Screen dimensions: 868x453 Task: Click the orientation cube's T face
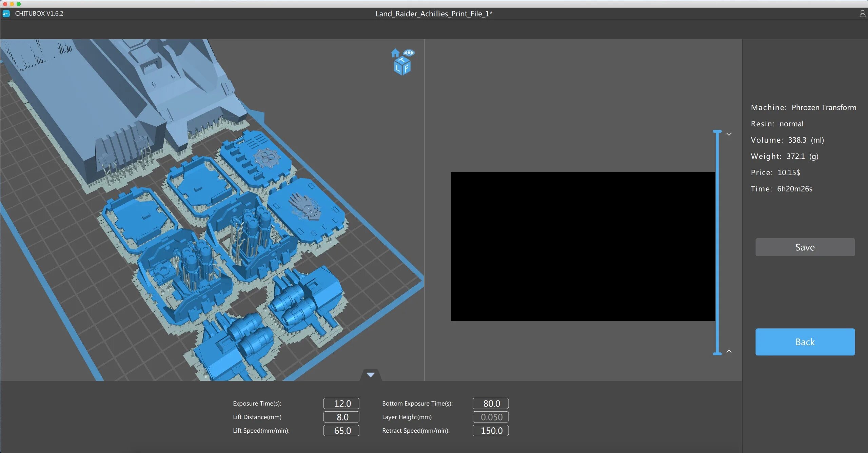point(402,60)
